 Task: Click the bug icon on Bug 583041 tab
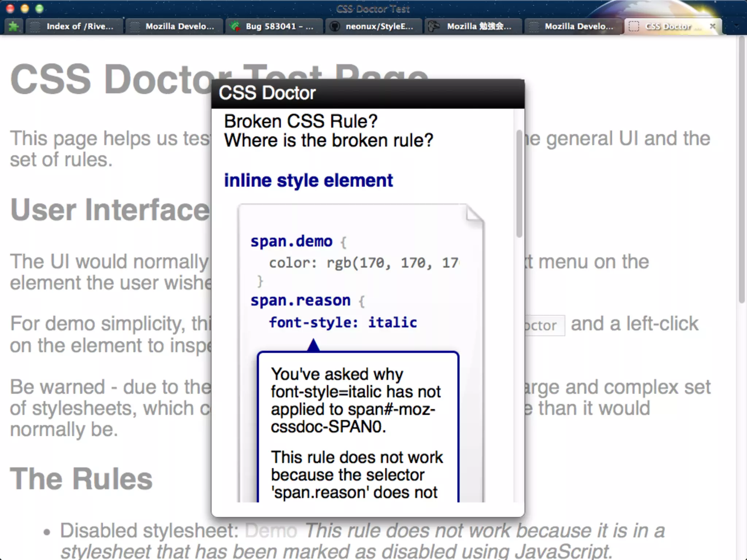pyautogui.click(x=236, y=26)
